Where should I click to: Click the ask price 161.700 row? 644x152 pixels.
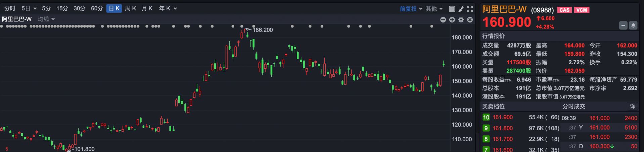[521, 139]
